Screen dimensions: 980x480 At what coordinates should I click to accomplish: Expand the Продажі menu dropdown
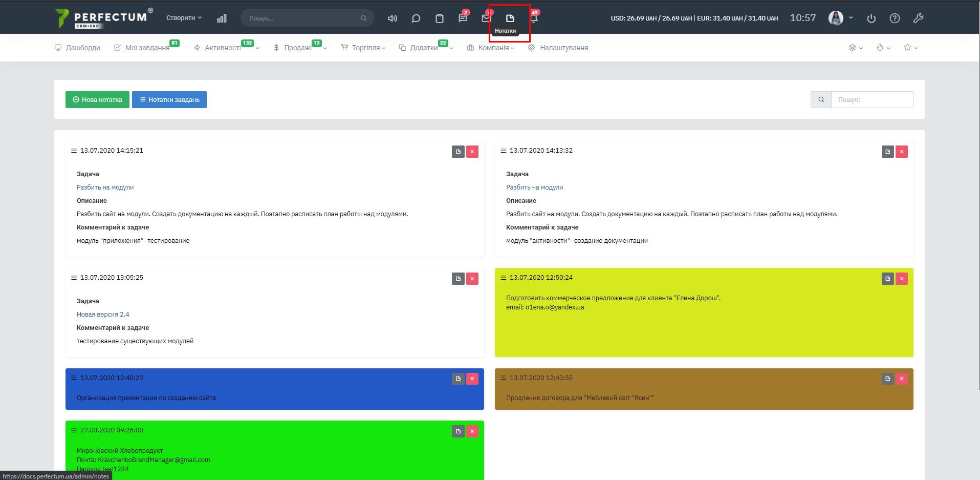[x=300, y=48]
